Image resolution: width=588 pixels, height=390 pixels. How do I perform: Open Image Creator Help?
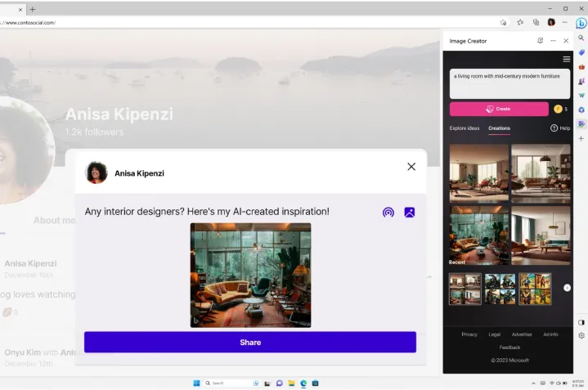[x=560, y=128]
